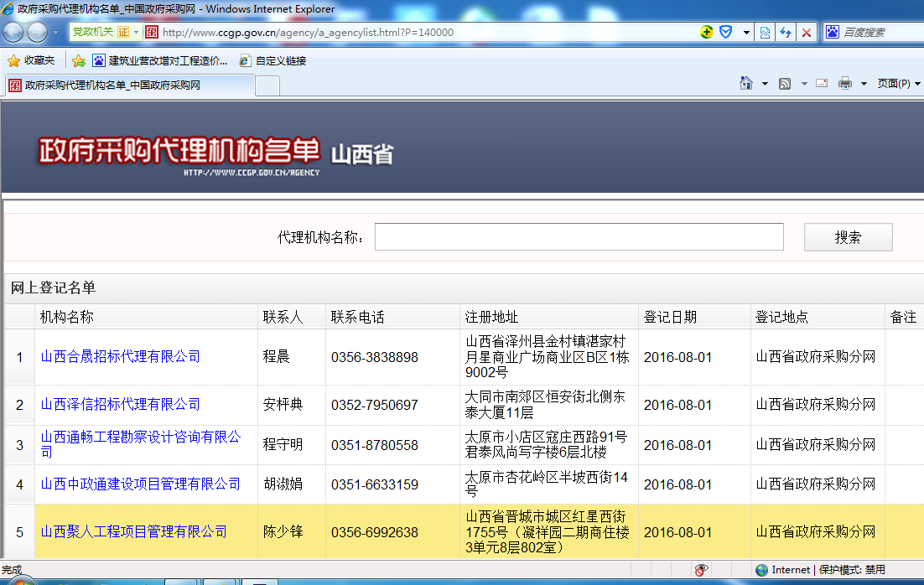
Task: Open the 自定义链接 favorites link
Action: click(273, 60)
